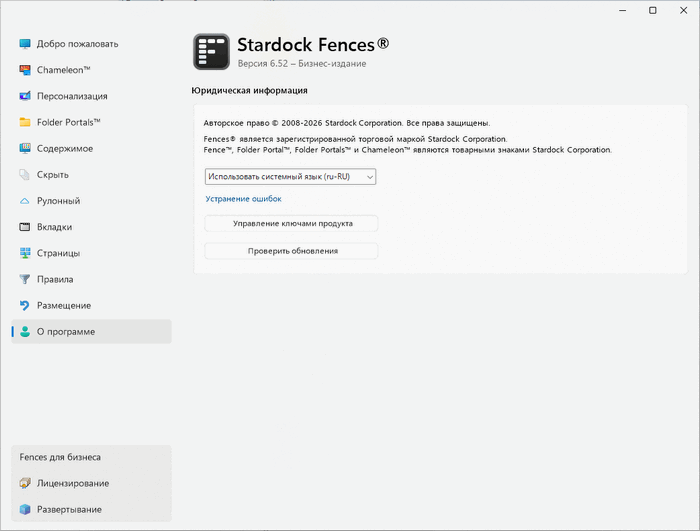Select the Рулонный menu entry
The image size is (700, 531).
92,201
